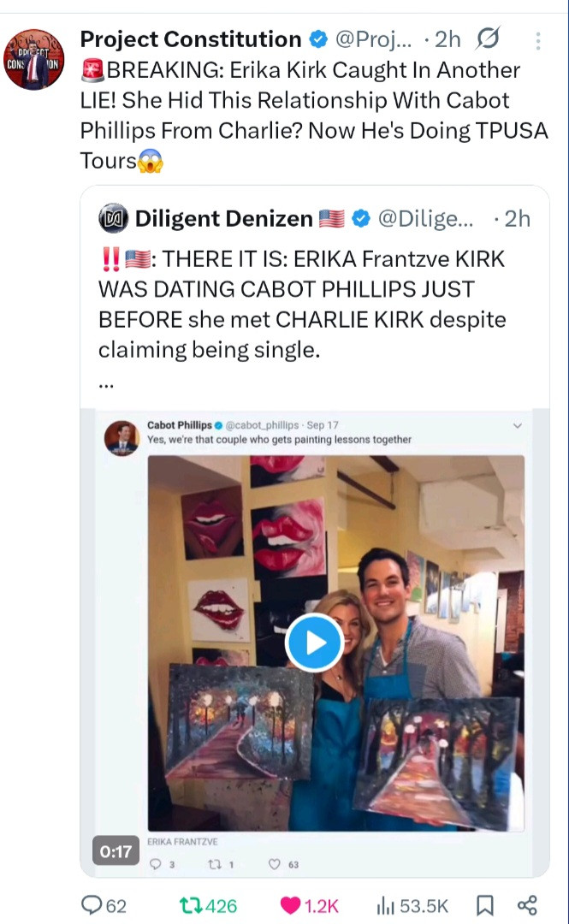Image resolution: width=569 pixels, height=924 pixels.
Task: Open the three-dot more options menu
Action: coord(537,40)
